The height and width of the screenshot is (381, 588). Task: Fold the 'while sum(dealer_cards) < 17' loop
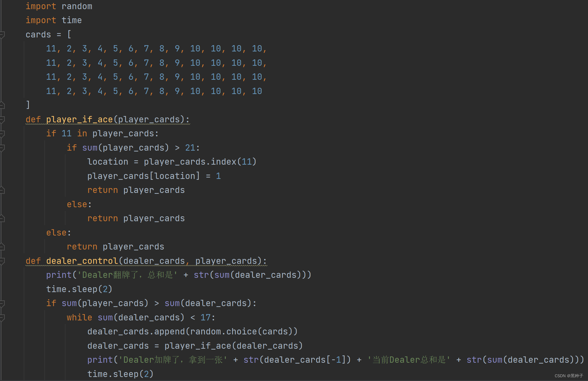tap(2, 318)
